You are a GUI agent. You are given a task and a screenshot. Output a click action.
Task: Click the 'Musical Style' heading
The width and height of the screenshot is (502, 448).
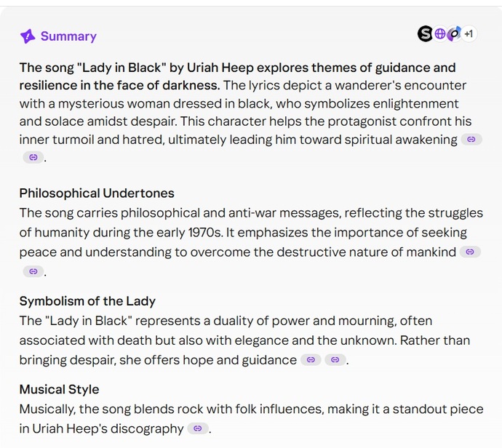tap(59, 389)
